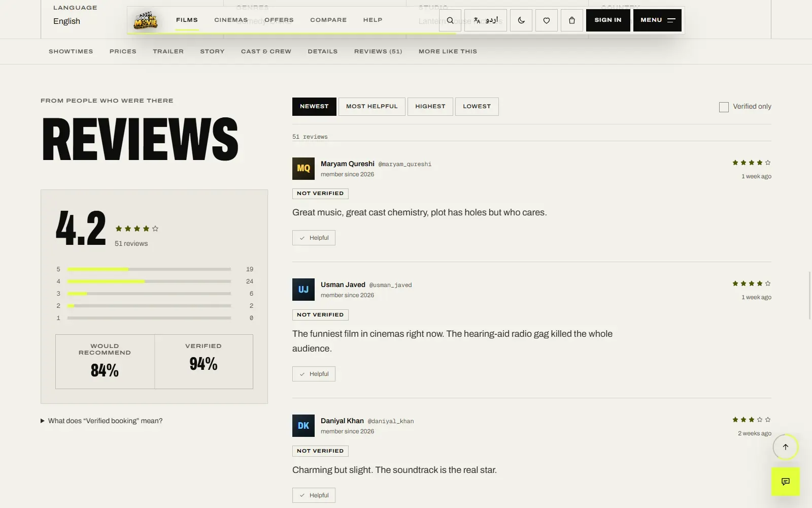812x508 pixels.
Task: Click Daniyal Khan's three-star rating
Action: (752, 420)
